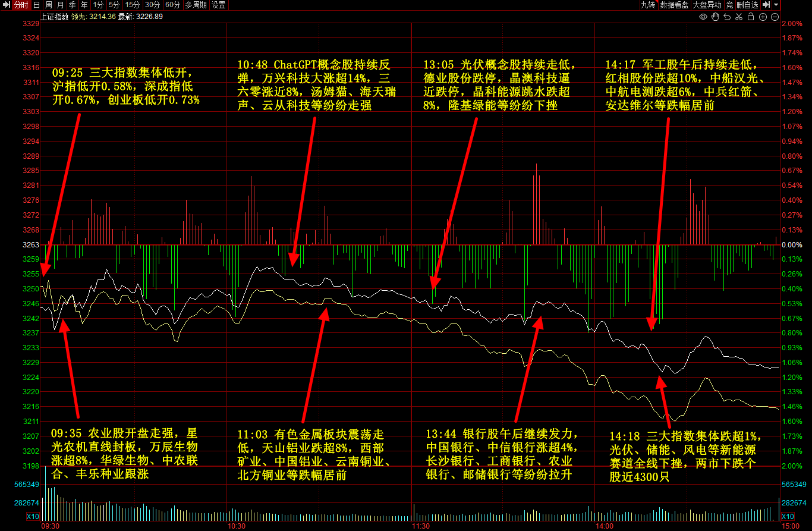The image size is (812, 531).
Task: Zoom in with the plus circle icon
Action: pos(763,17)
